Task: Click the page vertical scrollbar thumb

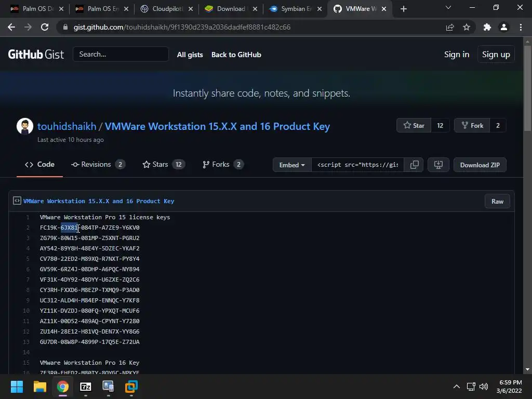Action: pyautogui.click(x=527, y=88)
